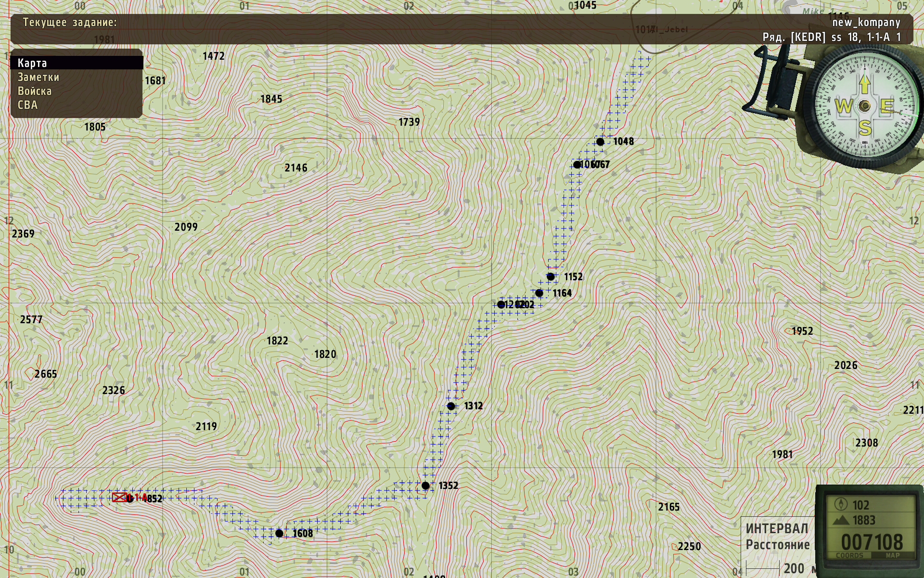Image resolution: width=924 pixels, height=578 pixels.
Task: Select the waypoint dot labeled 1048
Action: (x=600, y=142)
